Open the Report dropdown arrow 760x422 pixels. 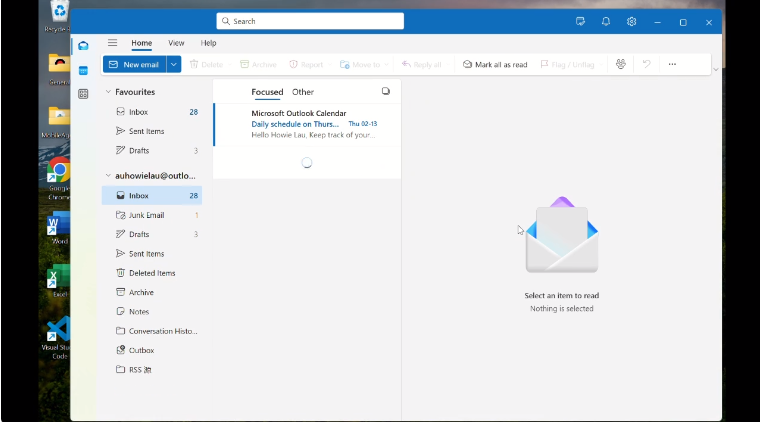(x=330, y=64)
